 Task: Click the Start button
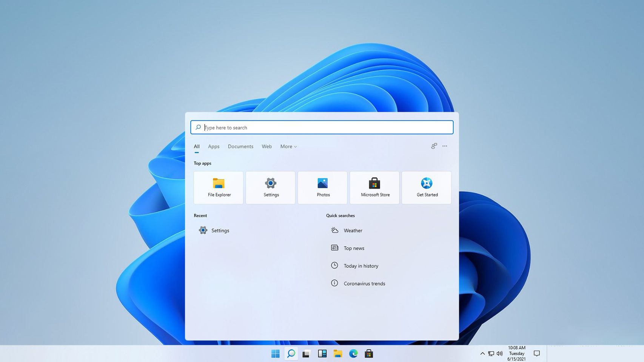(275, 353)
